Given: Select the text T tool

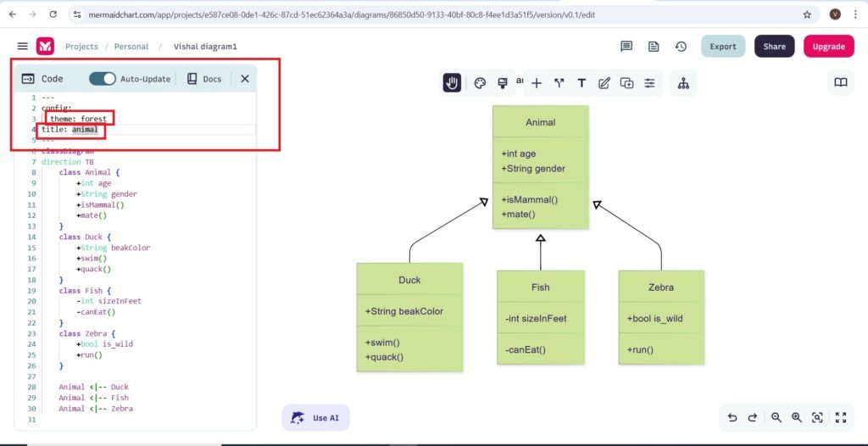Looking at the screenshot, I should 581,83.
